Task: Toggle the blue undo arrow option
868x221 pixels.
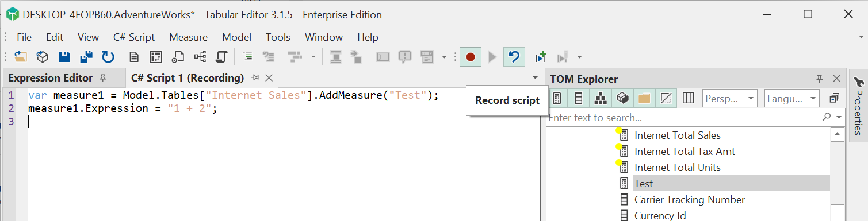Action: click(514, 57)
